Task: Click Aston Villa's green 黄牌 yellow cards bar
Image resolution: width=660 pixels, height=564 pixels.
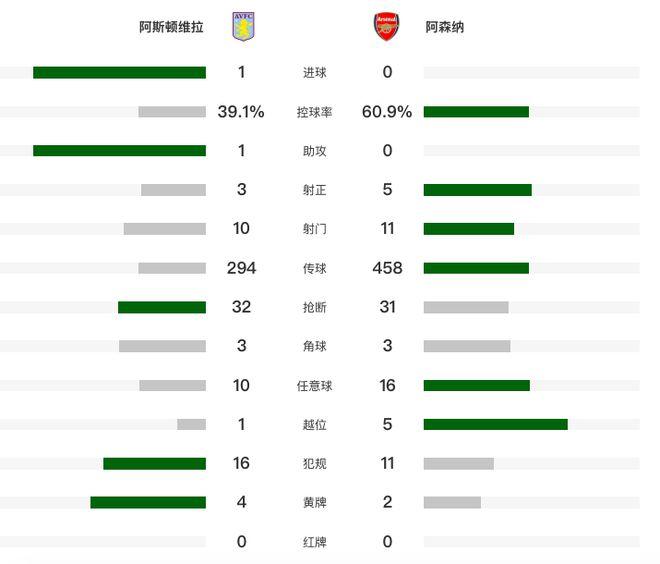Action: point(148,503)
